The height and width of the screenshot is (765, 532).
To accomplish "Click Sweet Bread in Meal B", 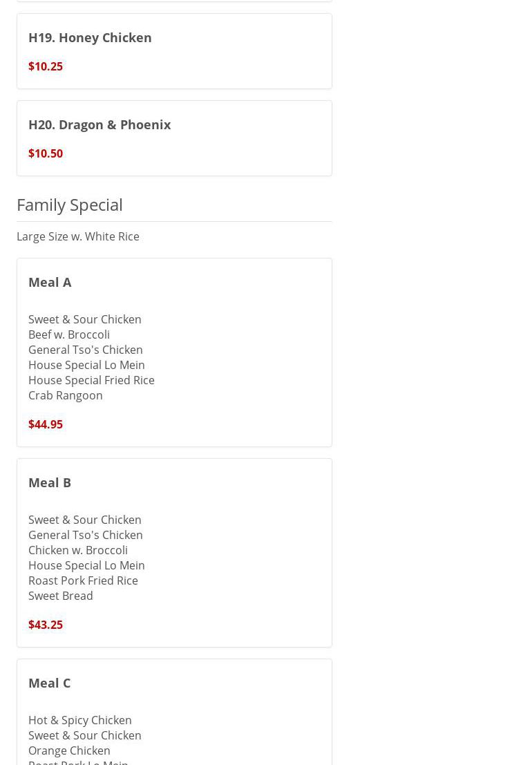I will pos(61,596).
